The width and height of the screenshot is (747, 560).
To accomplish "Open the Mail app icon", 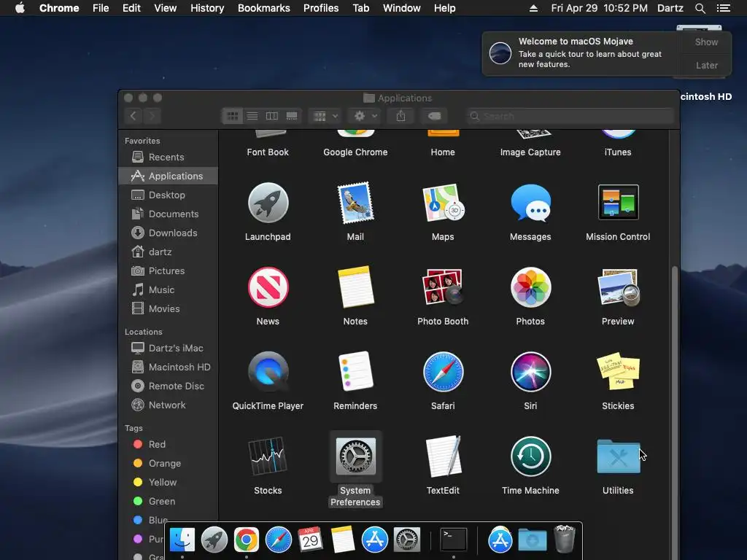I will 355,203.
